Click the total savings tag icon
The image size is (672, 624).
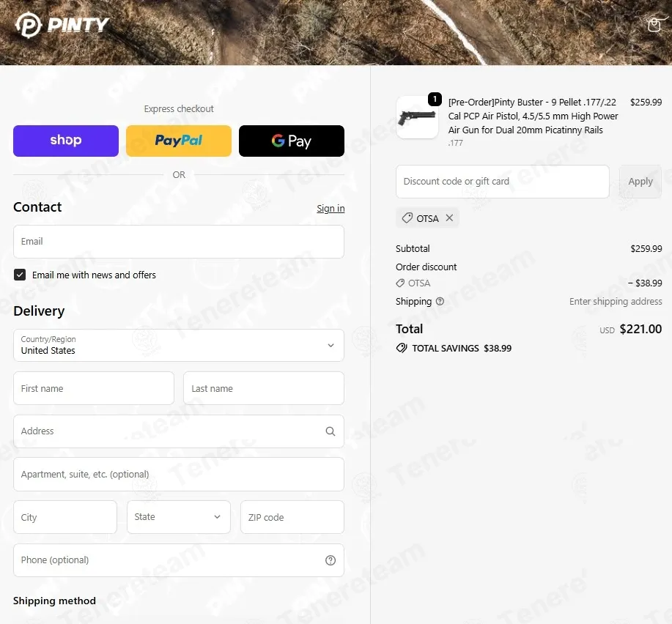[x=402, y=348]
